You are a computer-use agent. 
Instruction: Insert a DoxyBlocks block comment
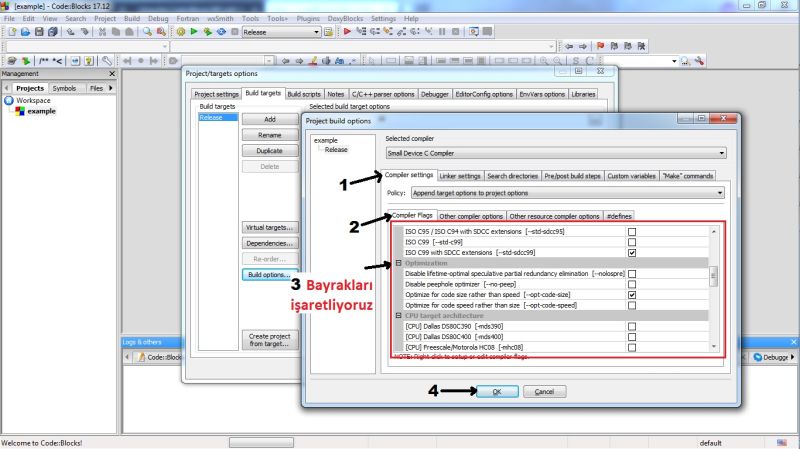coord(44,61)
